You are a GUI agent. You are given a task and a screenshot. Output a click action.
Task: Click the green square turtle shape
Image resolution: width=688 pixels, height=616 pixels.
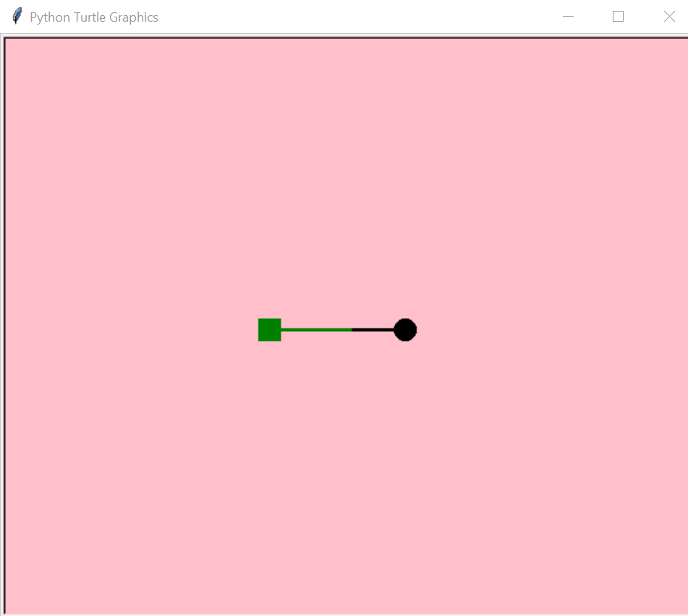click(x=269, y=330)
